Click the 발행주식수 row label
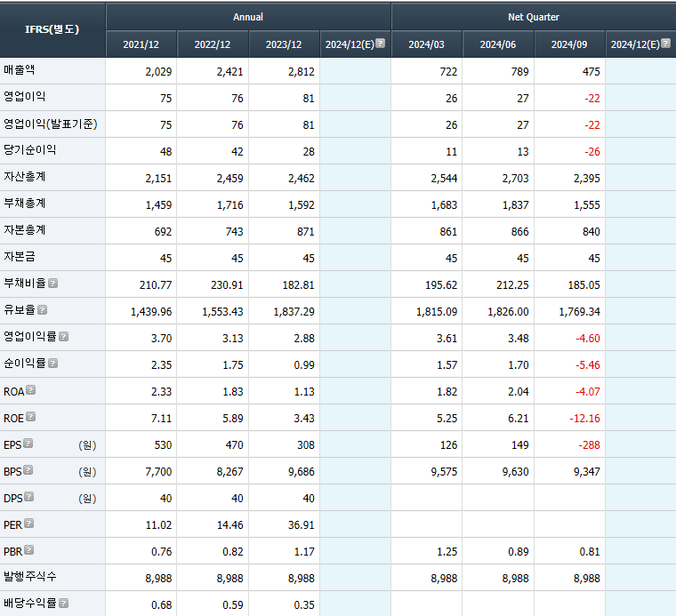The image size is (676, 616). (x=29, y=576)
